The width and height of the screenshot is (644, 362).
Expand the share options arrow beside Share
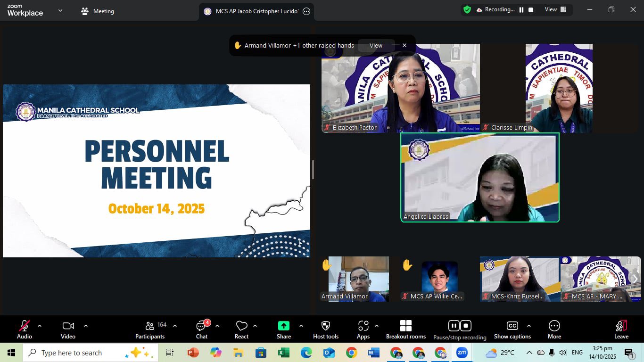click(x=301, y=326)
